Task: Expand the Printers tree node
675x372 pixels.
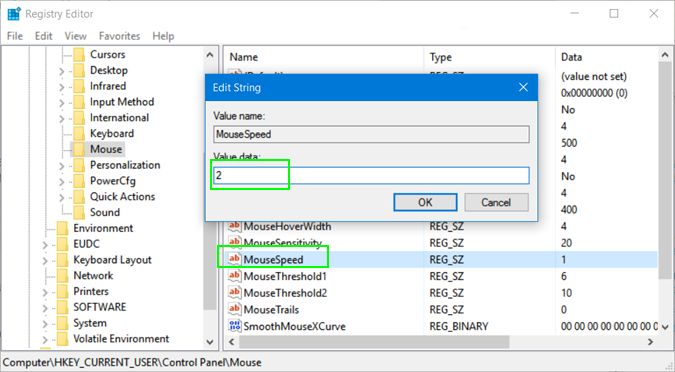Action: pyautogui.click(x=45, y=292)
